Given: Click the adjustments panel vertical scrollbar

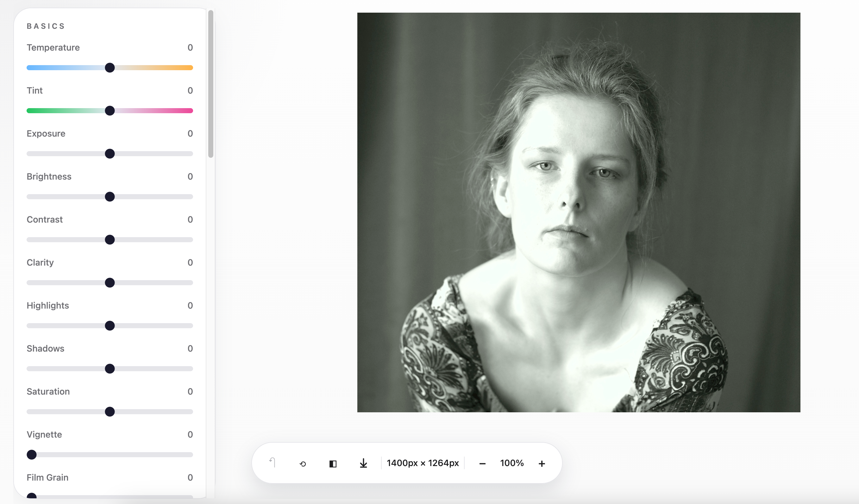Looking at the screenshot, I should (211, 84).
